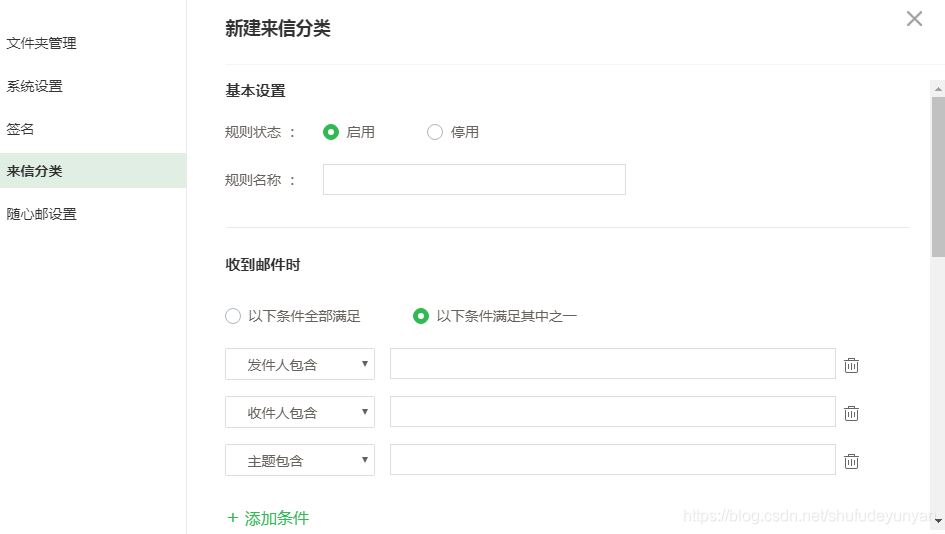Open the 收件人包含 condition dropdown

[x=300, y=412]
